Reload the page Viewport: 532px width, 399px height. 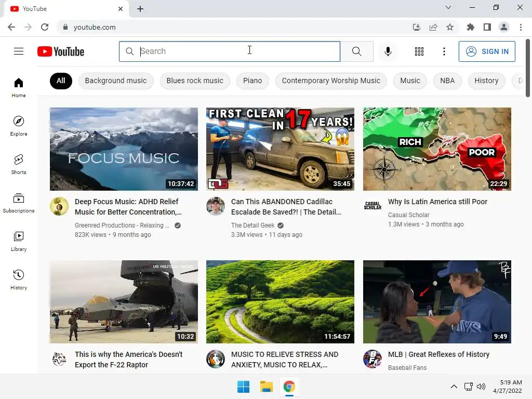[45, 27]
